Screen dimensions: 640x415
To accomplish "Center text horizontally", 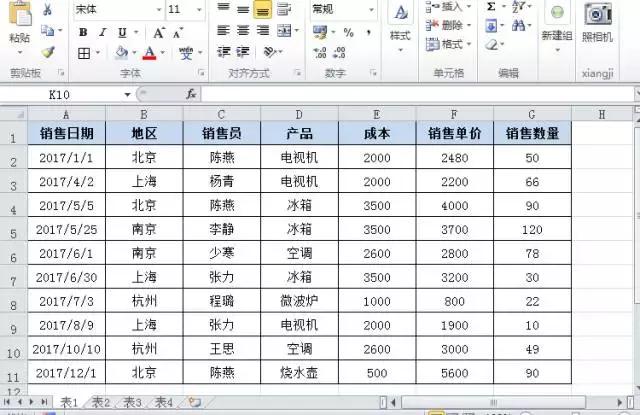I will [x=243, y=31].
